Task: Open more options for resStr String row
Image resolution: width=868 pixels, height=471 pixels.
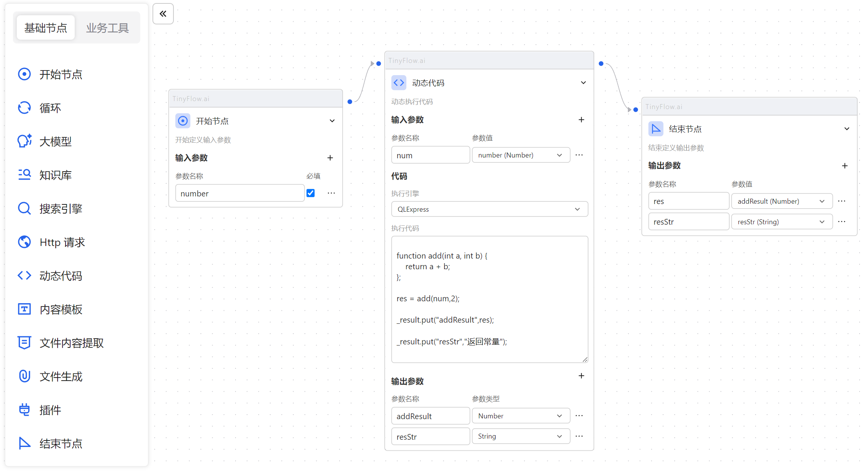Action: point(579,436)
